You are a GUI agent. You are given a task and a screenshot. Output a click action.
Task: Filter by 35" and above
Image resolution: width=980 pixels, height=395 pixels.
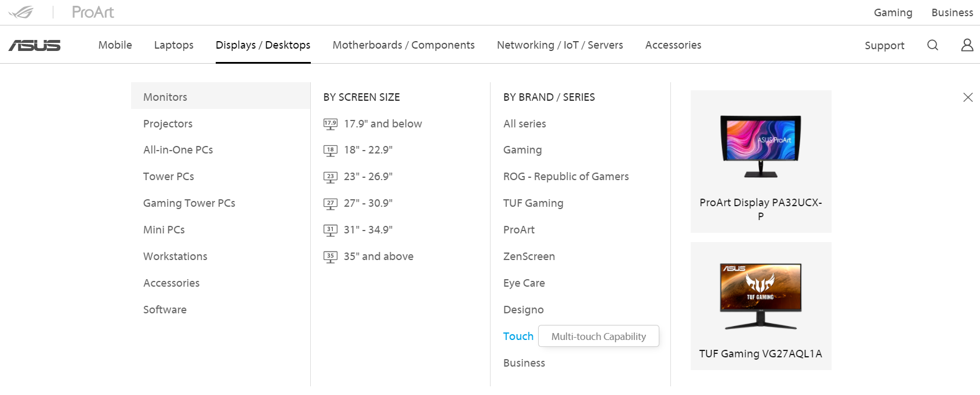(379, 257)
